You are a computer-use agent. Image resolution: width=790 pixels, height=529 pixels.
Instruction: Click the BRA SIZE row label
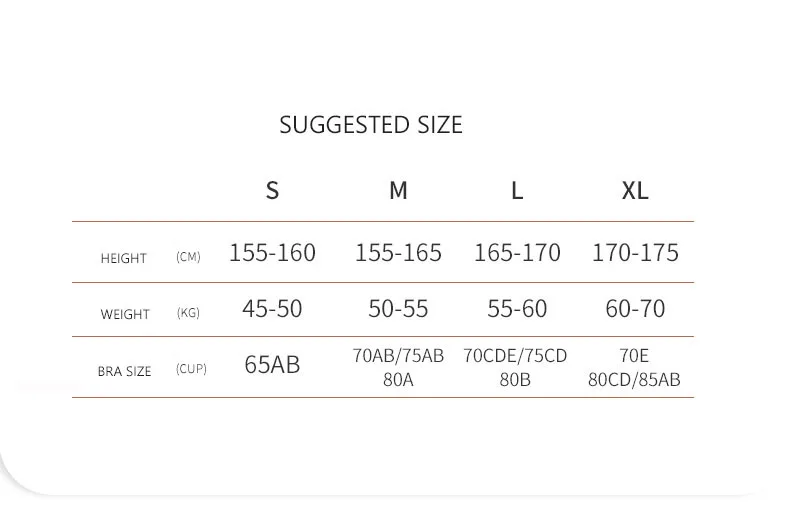pos(125,371)
